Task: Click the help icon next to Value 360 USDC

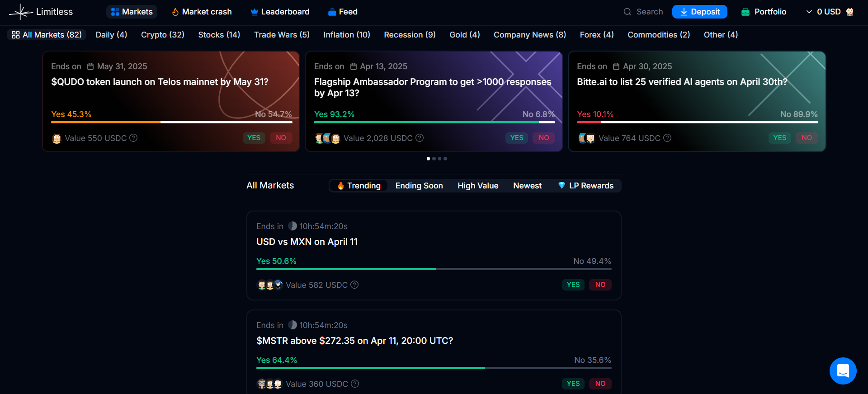Action: pyautogui.click(x=355, y=384)
